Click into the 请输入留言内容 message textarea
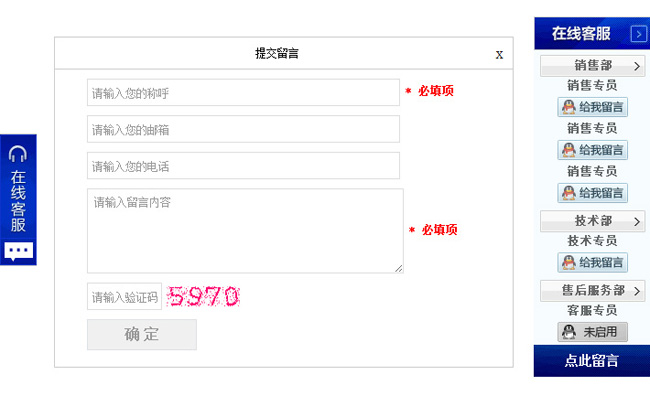Screen dimensions: 650x396 (x=245, y=231)
